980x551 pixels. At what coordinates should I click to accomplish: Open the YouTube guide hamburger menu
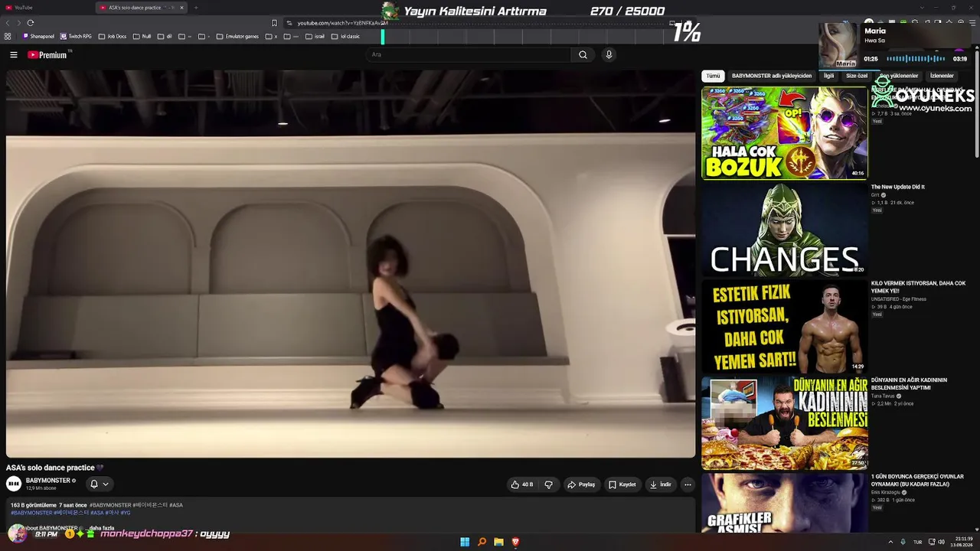(x=13, y=54)
